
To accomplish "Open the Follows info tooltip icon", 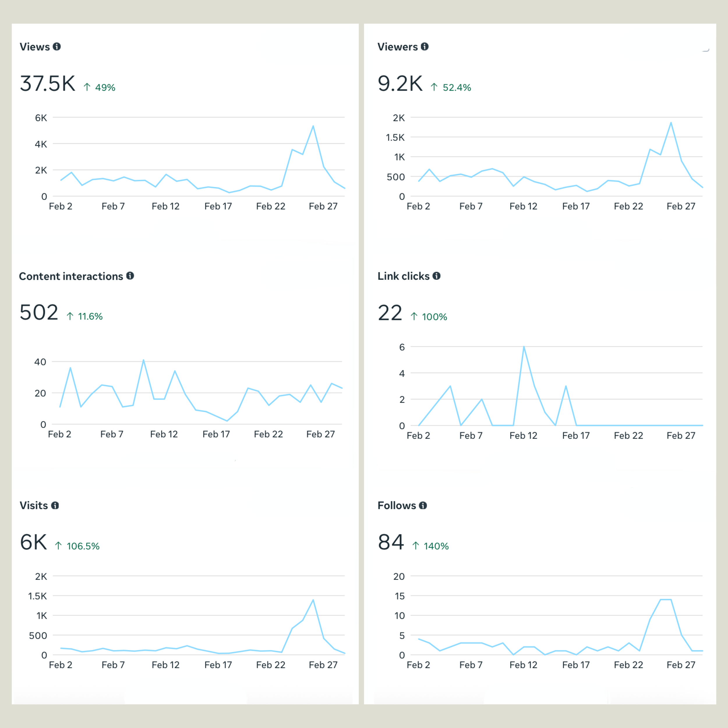I will [423, 505].
